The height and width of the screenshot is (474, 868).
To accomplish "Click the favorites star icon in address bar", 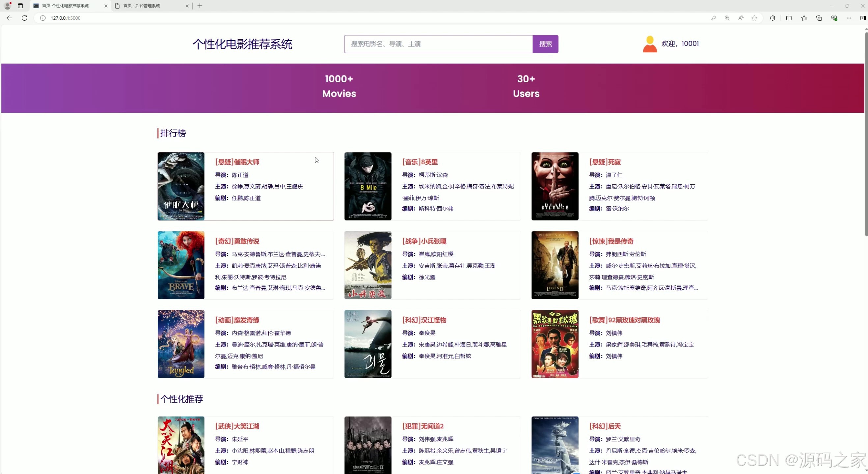I will click(754, 18).
